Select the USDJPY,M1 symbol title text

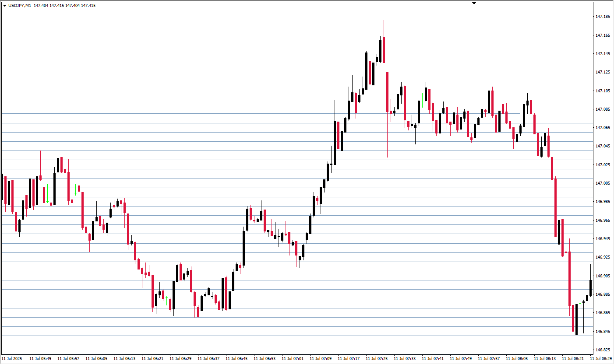click(x=20, y=6)
